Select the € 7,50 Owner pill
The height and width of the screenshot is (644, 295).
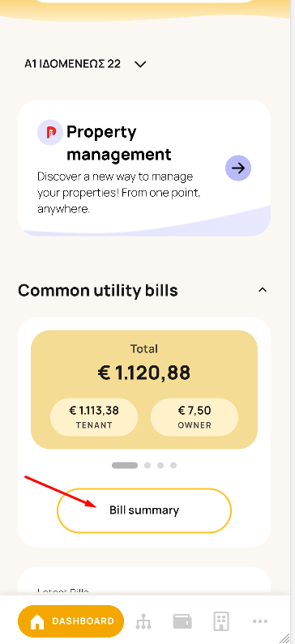(x=195, y=417)
